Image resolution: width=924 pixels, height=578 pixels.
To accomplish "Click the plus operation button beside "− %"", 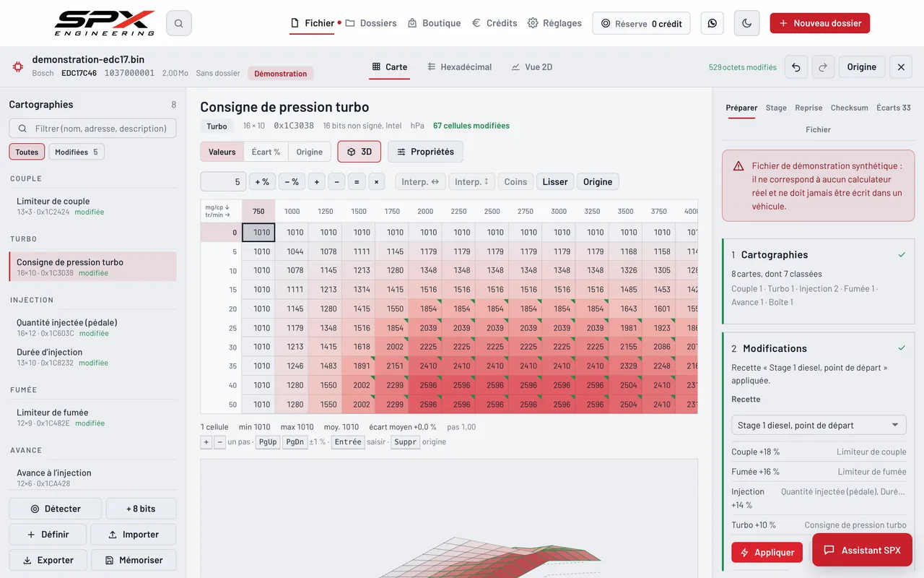I will coord(316,182).
